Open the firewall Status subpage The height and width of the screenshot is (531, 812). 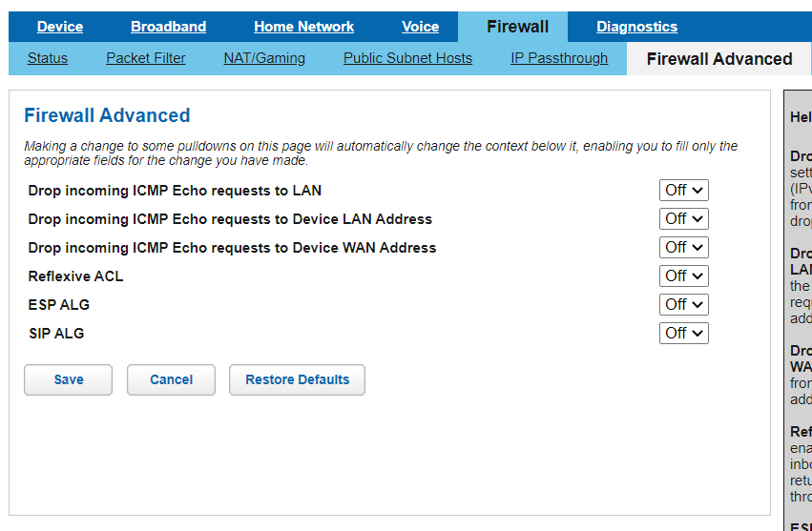pyautogui.click(x=48, y=58)
